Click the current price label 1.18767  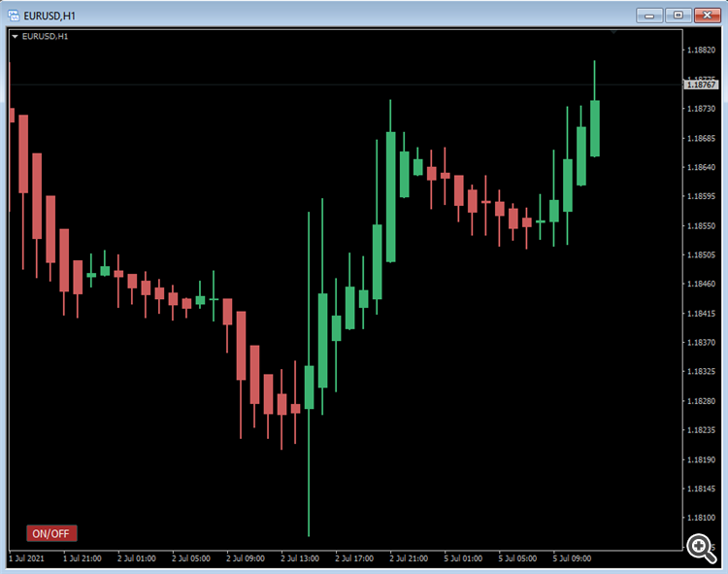pyautogui.click(x=701, y=84)
